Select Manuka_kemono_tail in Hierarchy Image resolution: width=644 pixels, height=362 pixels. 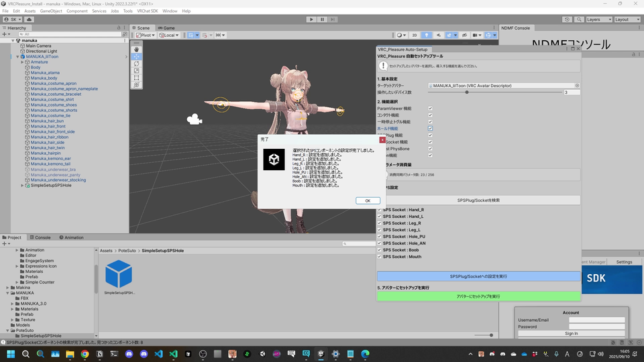click(x=50, y=164)
